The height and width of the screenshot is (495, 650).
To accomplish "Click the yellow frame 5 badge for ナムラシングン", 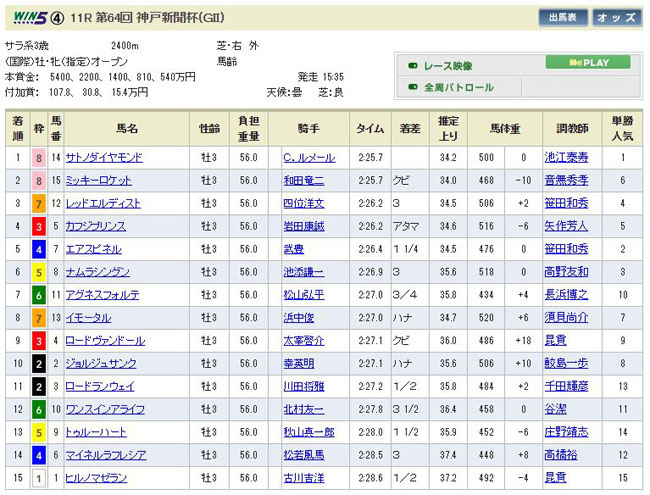I will [x=38, y=272].
